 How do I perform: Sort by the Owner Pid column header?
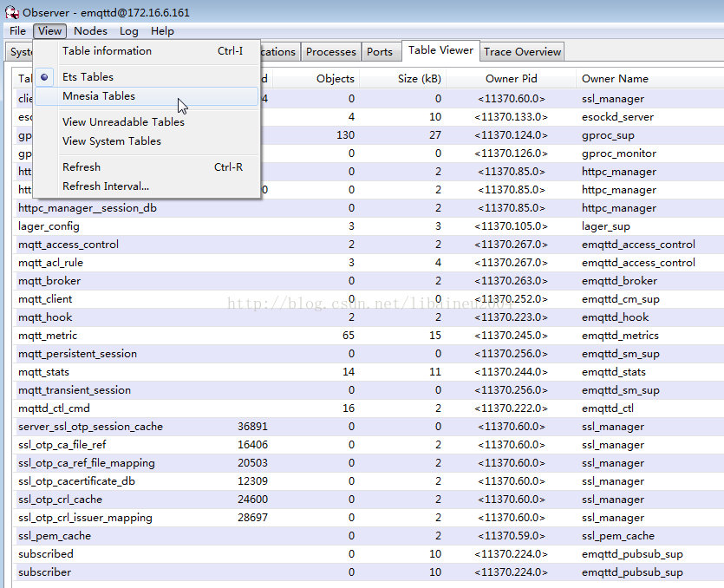pyautogui.click(x=512, y=79)
